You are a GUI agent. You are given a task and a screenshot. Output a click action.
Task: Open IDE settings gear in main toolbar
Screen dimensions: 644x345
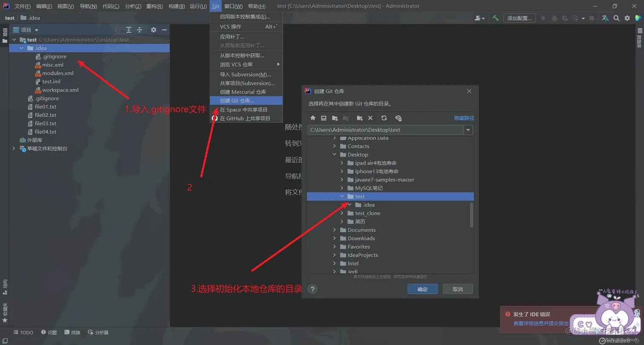627,18
